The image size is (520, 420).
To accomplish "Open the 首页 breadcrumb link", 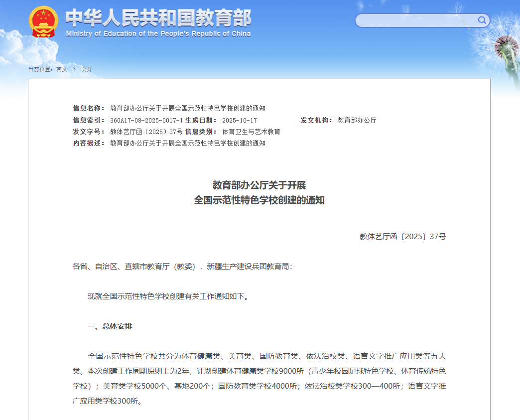I will [x=61, y=69].
